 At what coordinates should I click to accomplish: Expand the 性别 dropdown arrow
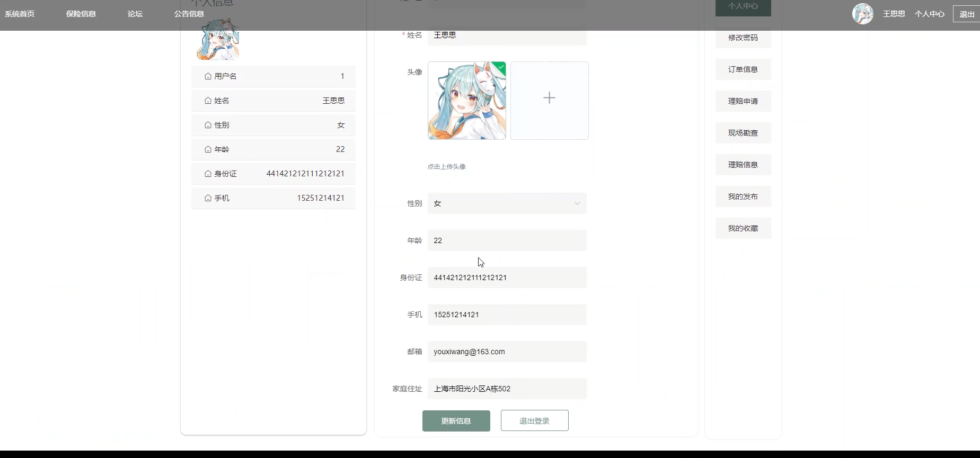[577, 203]
